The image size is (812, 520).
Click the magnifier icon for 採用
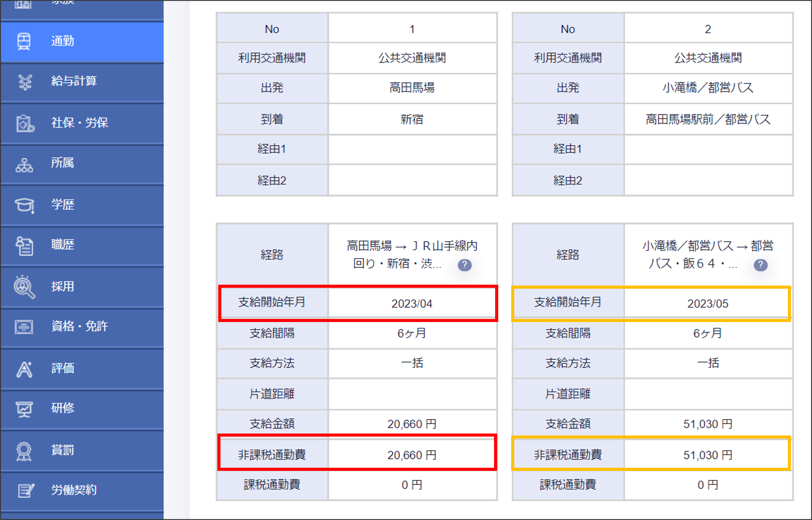[x=24, y=287]
